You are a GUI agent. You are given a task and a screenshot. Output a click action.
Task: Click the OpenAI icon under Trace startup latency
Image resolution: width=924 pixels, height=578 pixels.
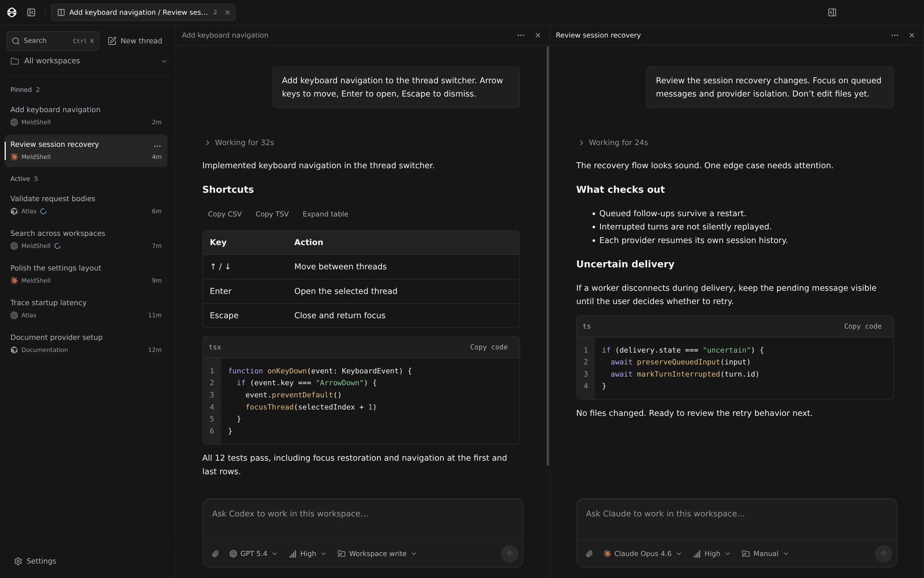[14, 315]
